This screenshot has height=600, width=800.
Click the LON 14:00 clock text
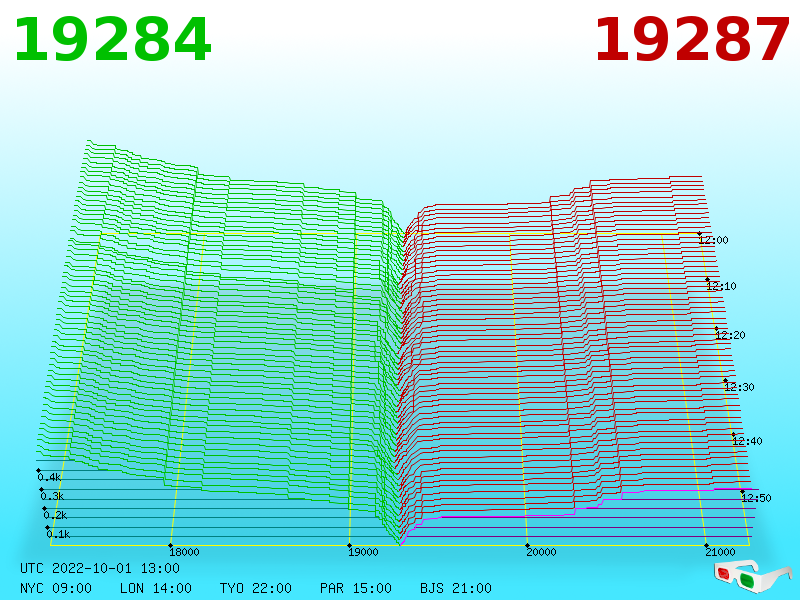[156, 588]
